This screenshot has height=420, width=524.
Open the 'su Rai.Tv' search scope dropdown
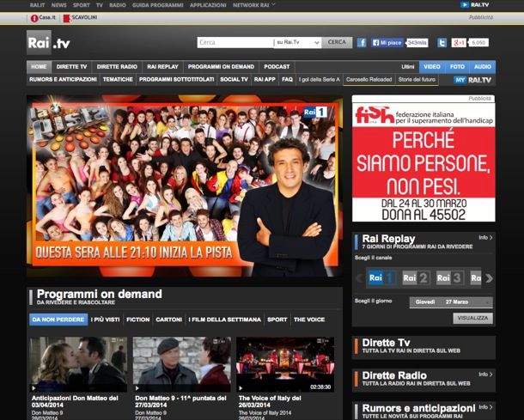[x=297, y=42]
